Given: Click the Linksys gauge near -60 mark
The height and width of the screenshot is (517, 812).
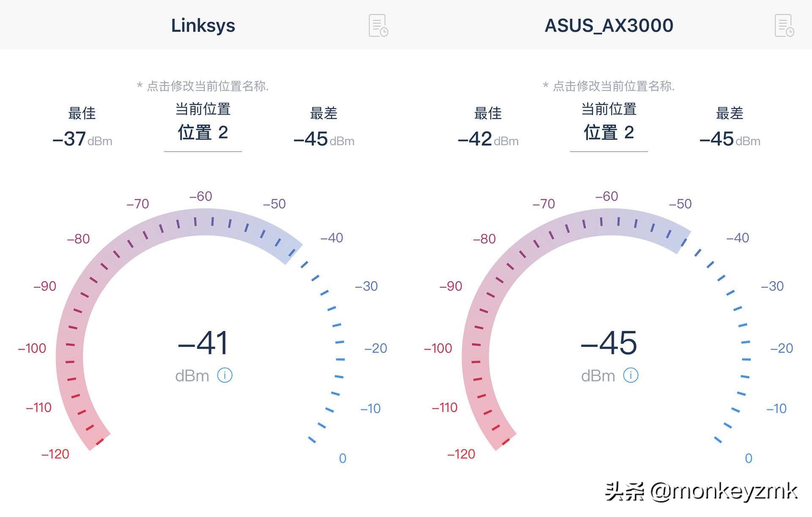Looking at the screenshot, I should point(201,196).
